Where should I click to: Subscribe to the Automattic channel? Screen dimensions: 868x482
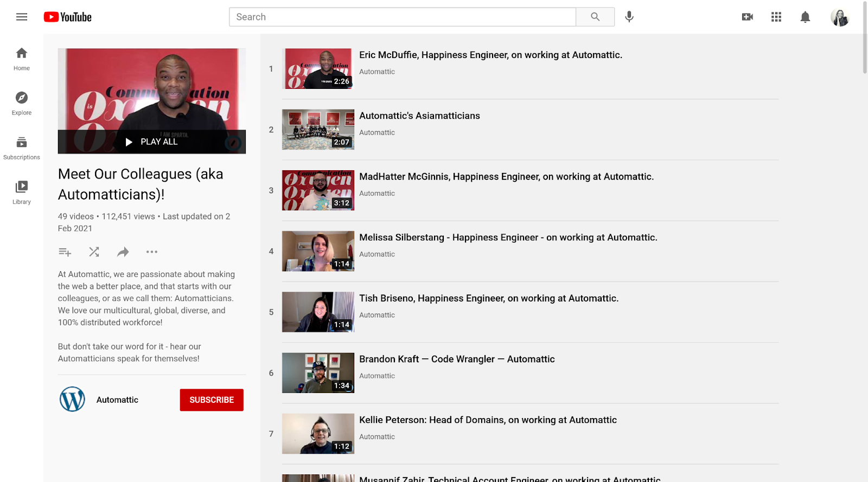click(212, 400)
